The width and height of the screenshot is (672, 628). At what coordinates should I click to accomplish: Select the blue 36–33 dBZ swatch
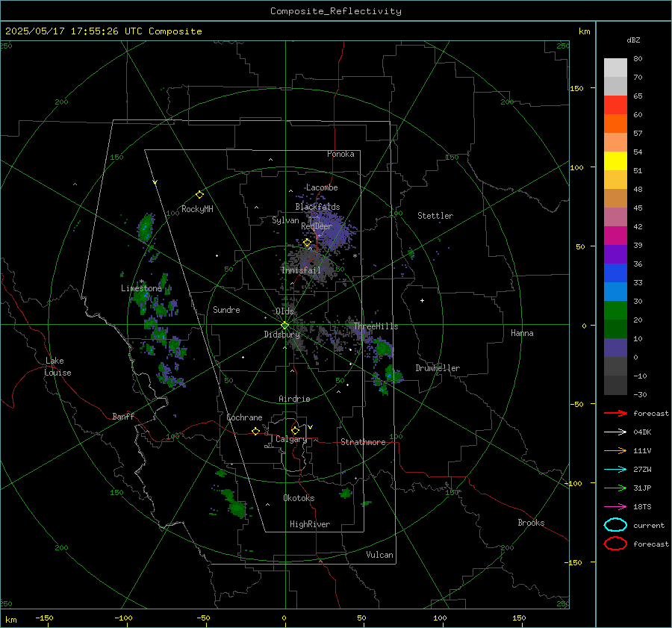(x=615, y=273)
